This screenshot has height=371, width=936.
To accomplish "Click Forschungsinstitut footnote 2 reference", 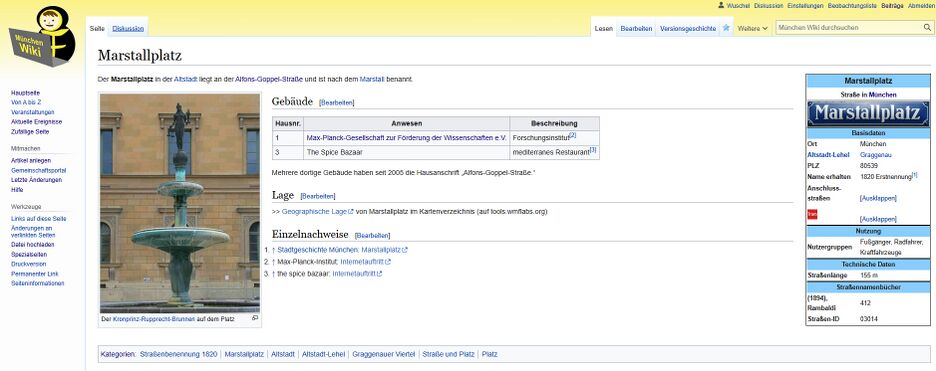I will [572, 136].
